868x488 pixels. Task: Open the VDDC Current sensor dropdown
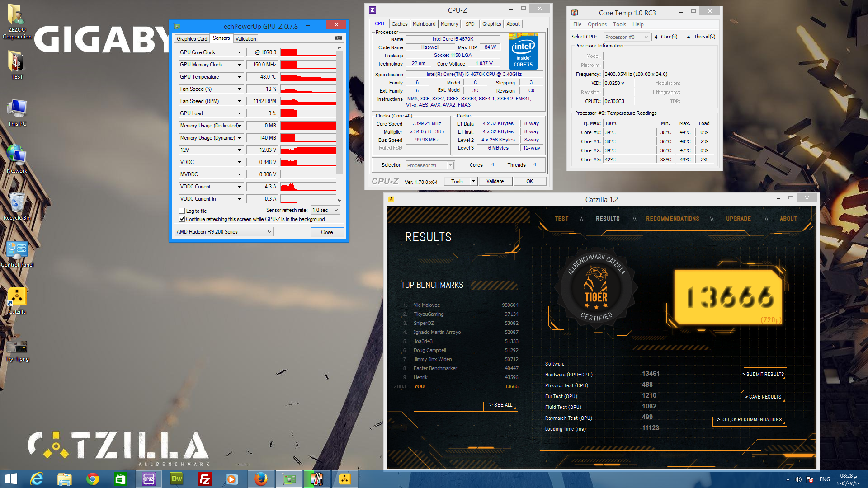point(239,187)
